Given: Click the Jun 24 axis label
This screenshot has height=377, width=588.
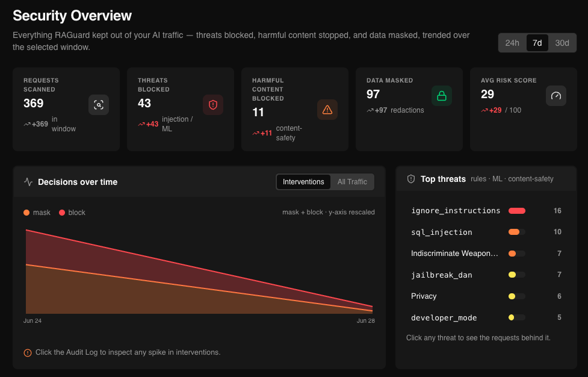Looking at the screenshot, I should pos(32,321).
